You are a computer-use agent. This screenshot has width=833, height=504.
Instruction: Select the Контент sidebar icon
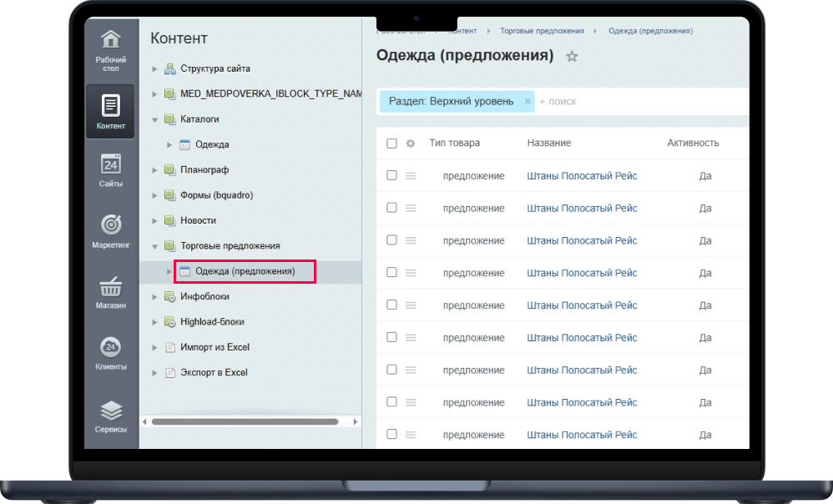click(x=110, y=111)
